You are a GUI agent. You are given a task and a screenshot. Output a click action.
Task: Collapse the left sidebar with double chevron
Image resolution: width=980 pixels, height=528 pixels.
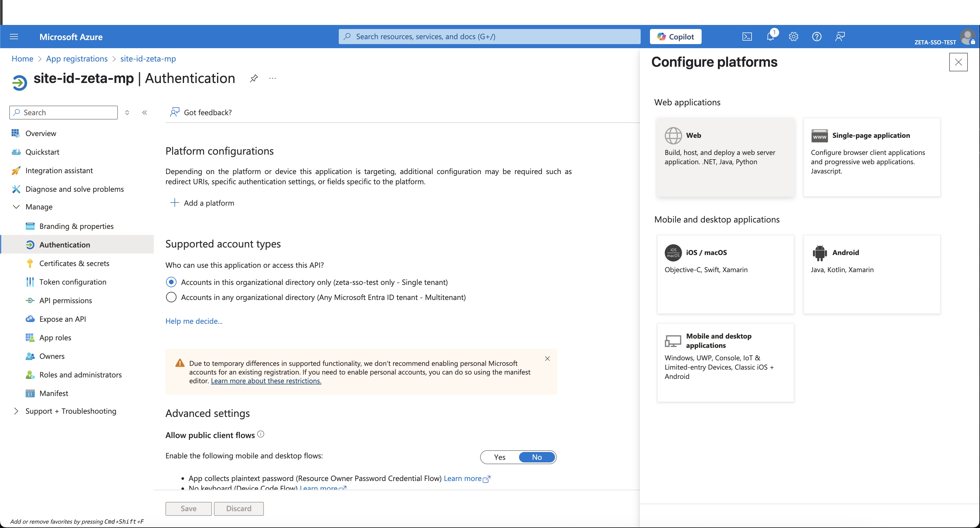[x=145, y=113]
